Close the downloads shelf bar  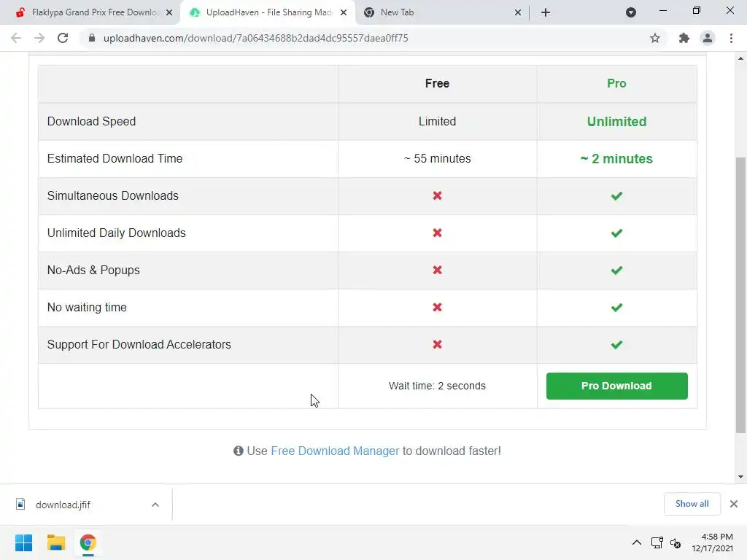734,504
